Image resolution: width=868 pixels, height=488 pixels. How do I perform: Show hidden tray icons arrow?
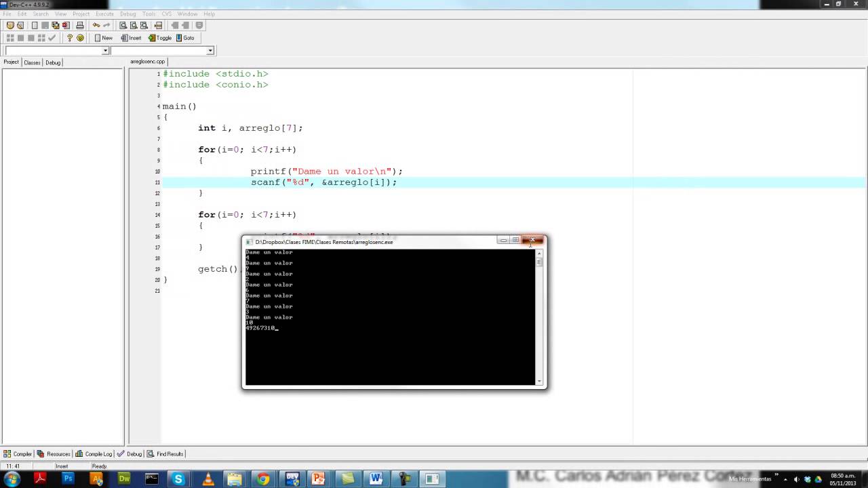coord(785,479)
